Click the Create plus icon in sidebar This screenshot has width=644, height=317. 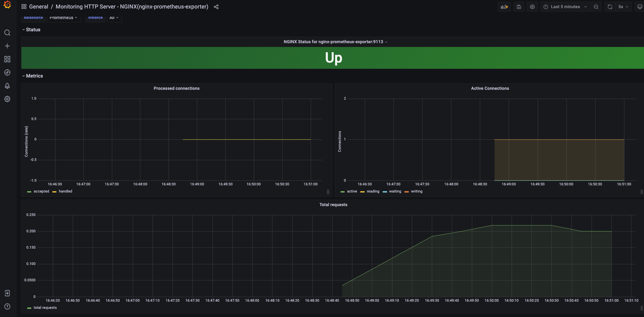7,46
